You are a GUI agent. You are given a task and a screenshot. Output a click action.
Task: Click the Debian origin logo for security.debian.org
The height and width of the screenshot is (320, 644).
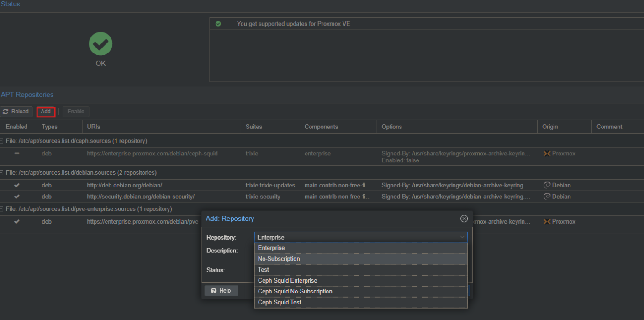pos(546,197)
